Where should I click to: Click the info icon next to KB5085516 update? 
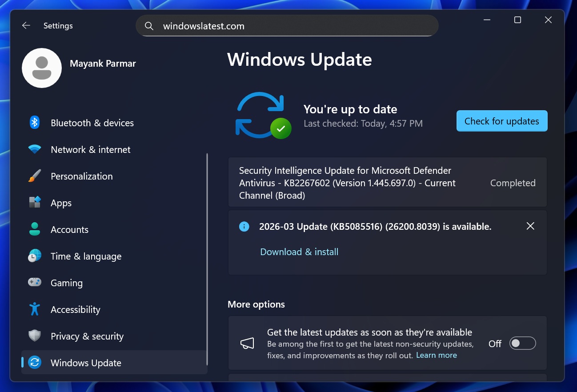244,226
